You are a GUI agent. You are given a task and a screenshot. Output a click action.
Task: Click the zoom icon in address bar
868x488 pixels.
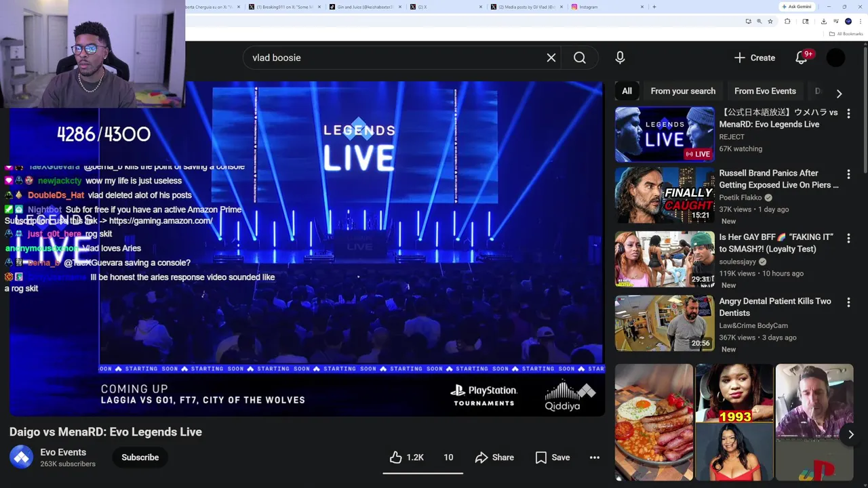[x=759, y=21]
